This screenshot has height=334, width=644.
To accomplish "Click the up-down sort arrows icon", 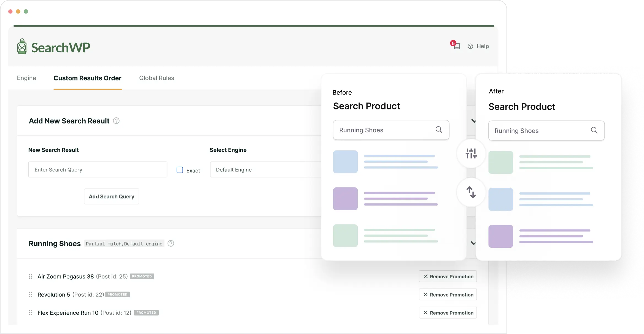I will click(x=471, y=193).
